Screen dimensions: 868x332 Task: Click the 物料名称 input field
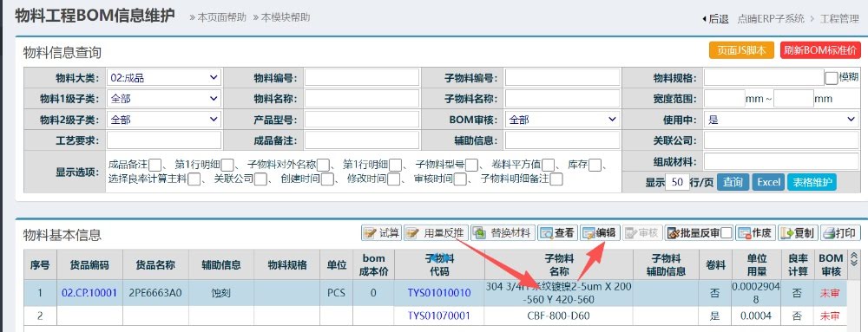[361, 99]
